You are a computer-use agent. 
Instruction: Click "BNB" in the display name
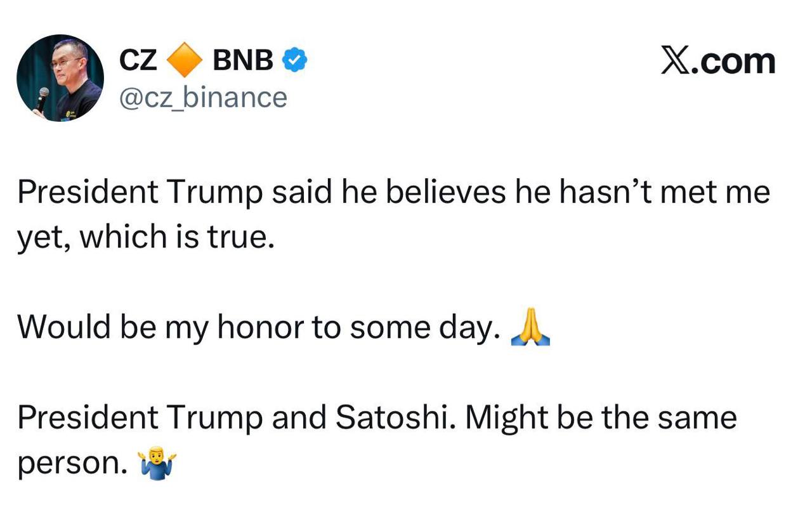tap(243, 61)
